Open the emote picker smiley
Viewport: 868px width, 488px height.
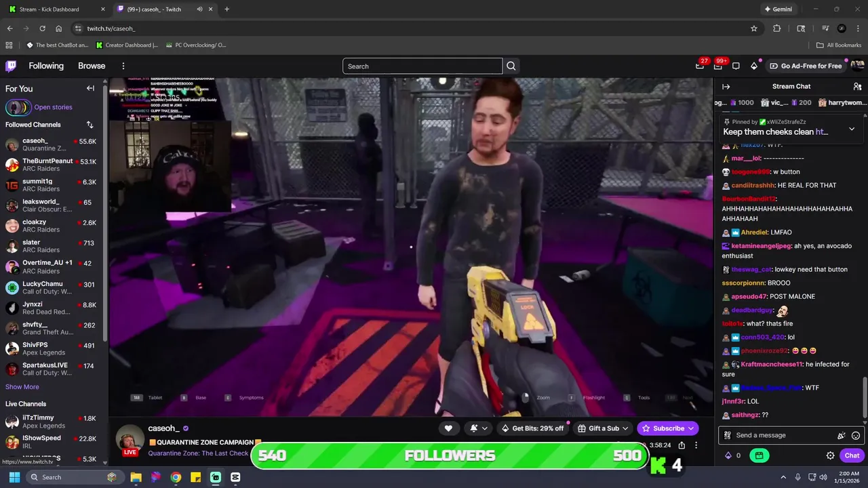pyautogui.click(x=856, y=436)
